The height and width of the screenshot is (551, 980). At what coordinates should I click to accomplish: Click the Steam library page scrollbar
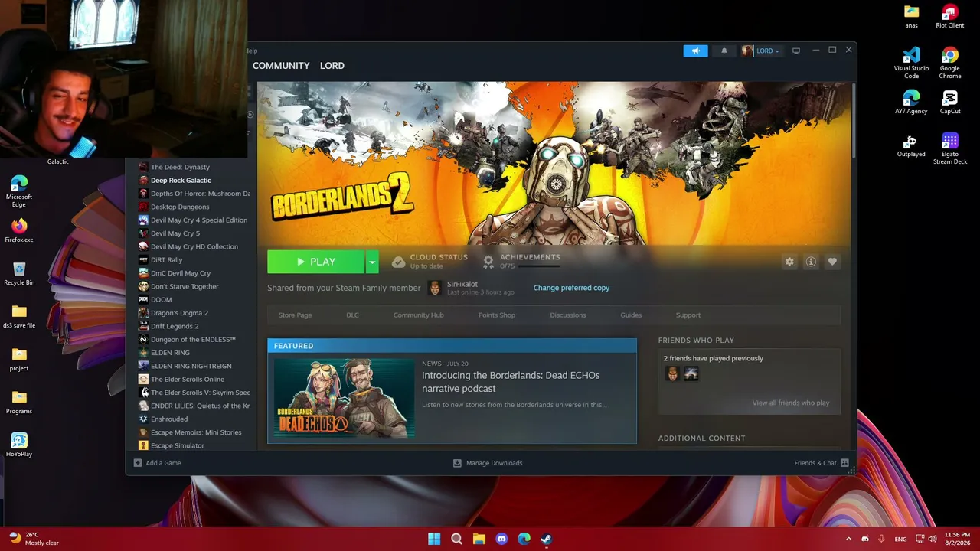pos(853,121)
